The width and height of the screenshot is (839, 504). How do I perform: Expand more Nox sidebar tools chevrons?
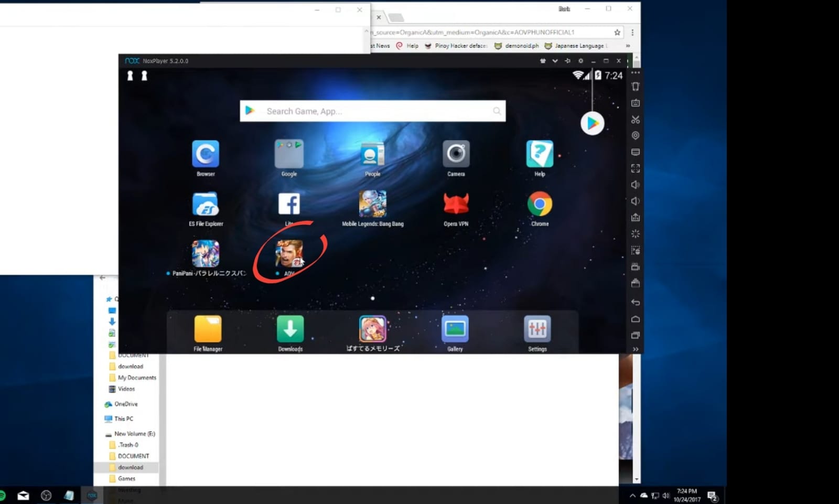coord(636,349)
